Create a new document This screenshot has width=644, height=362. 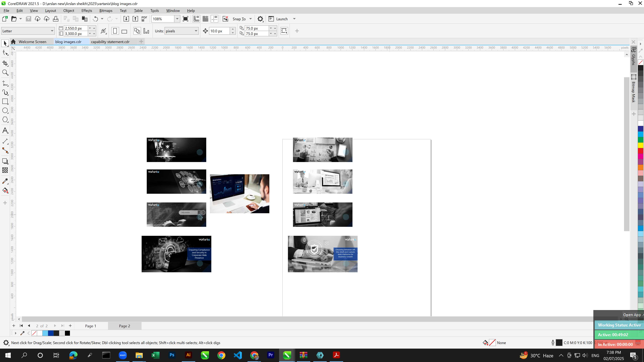pos(5,19)
